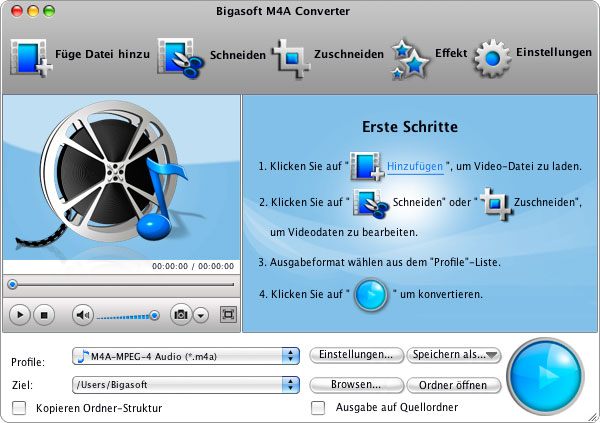Viewport: 600px width, 423px height.
Task: Click the Profile dropdown stepper arrows
Action: (290, 356)
